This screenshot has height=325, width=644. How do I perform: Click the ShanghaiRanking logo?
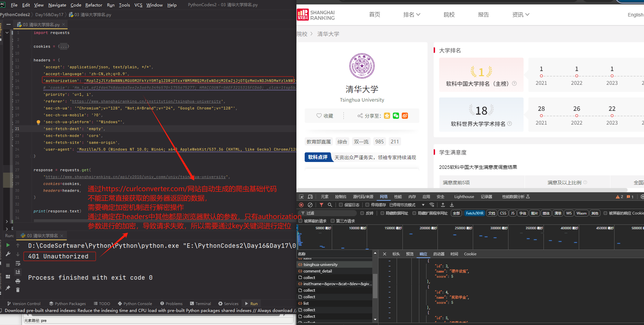[316, 15]
